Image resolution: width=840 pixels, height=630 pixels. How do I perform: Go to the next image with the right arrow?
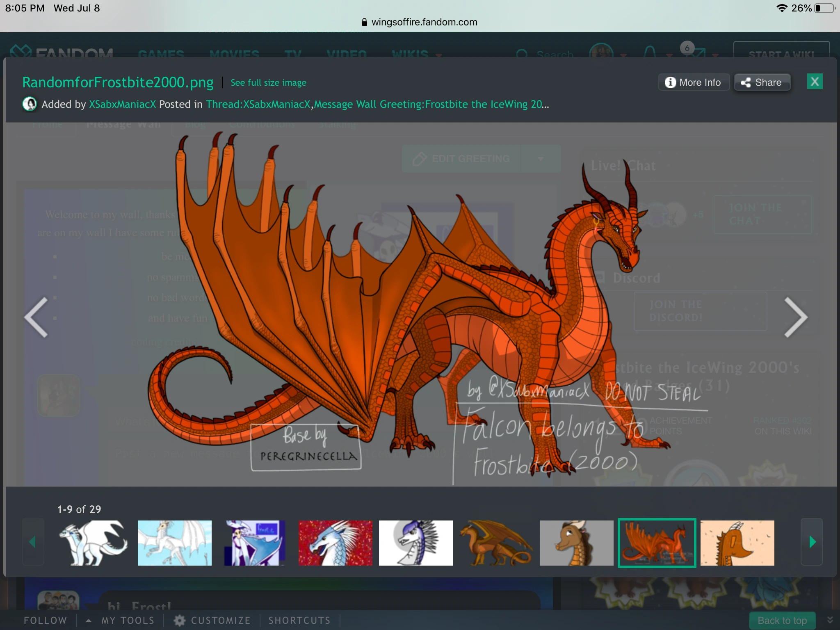[795, 317]
